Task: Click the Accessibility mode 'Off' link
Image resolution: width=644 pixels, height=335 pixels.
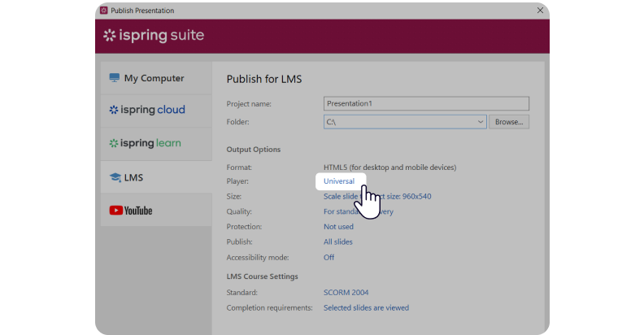Action: click(329, 258)
